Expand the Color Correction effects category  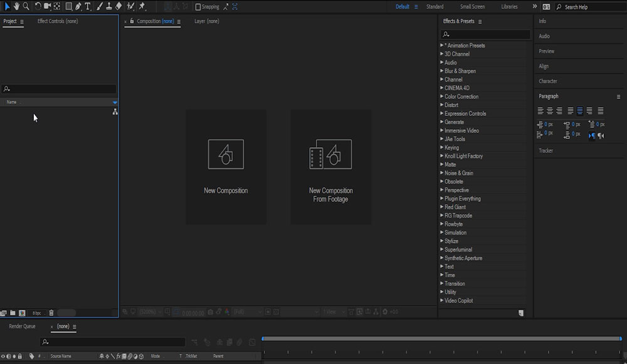tap(461, 96)
